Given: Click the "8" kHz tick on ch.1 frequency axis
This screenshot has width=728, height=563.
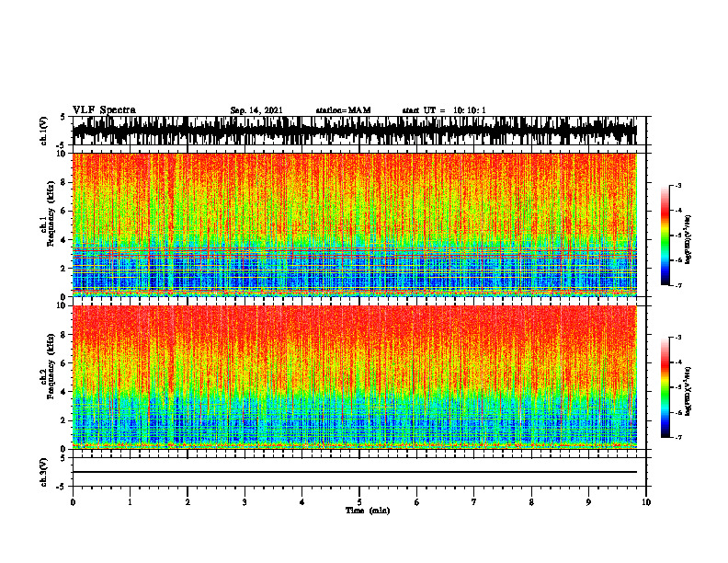Looking at the screenshot, I should [64, 182].
